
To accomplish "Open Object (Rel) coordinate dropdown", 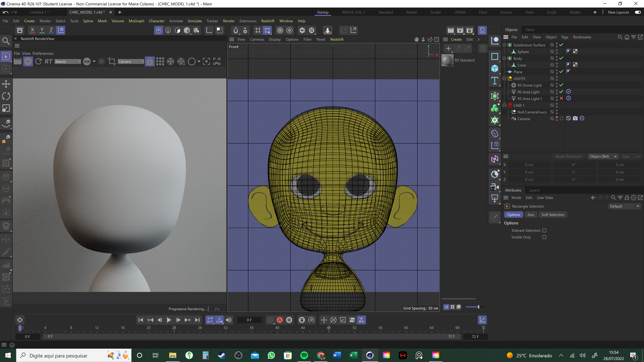I will pos(603,156).
